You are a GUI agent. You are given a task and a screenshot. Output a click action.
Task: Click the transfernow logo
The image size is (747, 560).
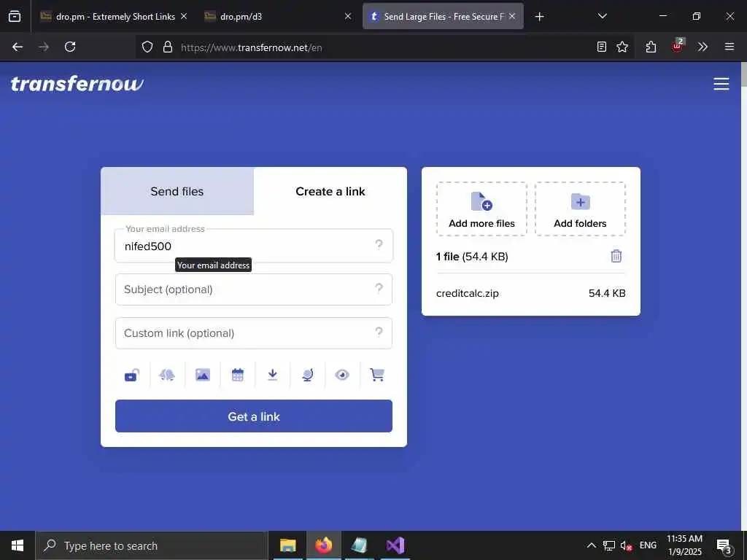(77, 84)
